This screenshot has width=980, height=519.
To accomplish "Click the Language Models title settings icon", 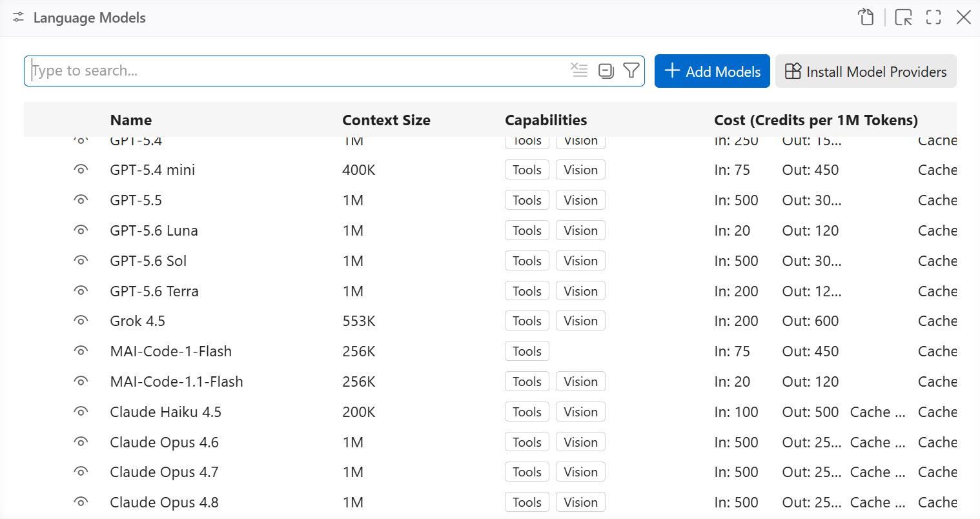I will (x=19, y=17).
